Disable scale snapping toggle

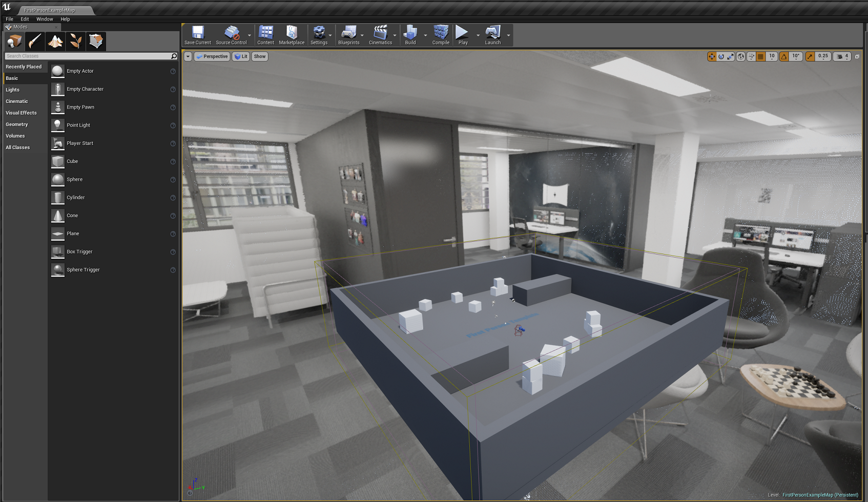[810, 56]
